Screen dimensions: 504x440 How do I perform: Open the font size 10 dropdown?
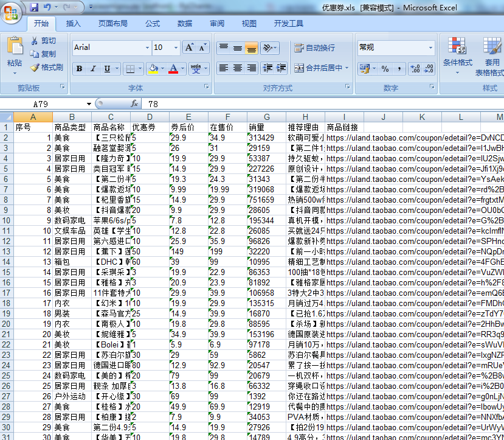(x=176, y=47)
